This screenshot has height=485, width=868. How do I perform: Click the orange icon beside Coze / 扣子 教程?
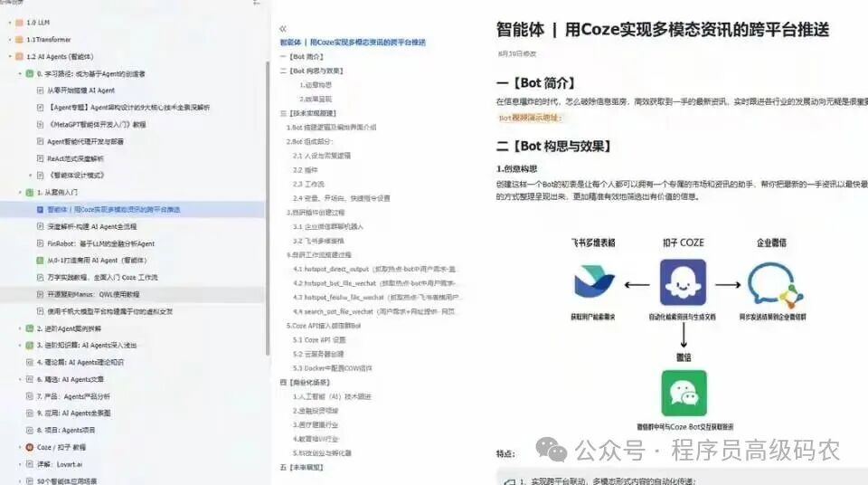(x=30, y=447)
